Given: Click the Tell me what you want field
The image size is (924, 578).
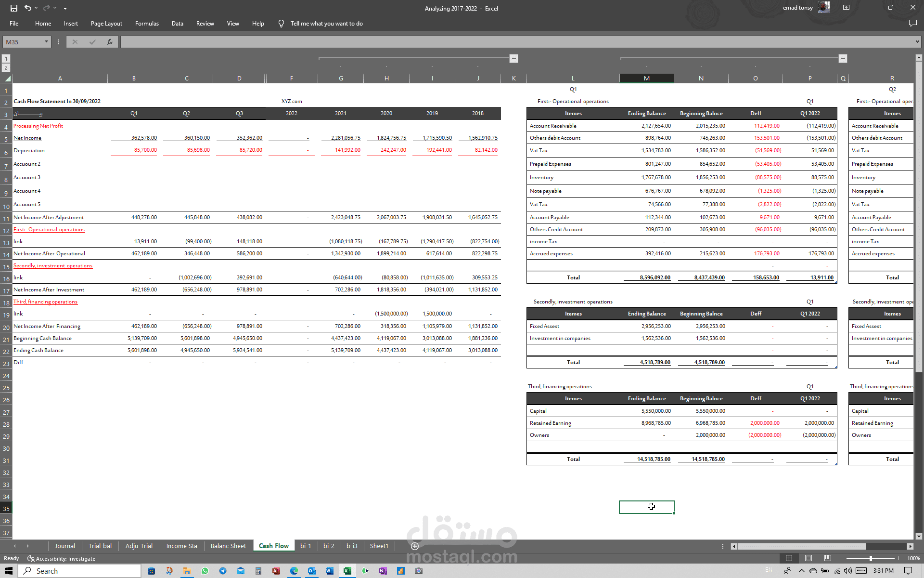Looking at the screenshot, I should click(x=326, y=23).
